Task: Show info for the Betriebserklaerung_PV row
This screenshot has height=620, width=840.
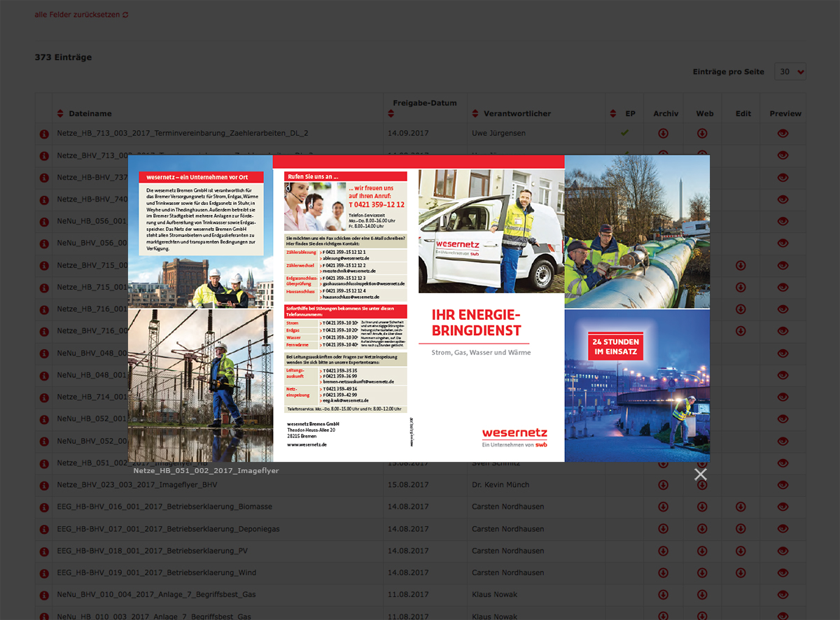Action: pos(43,551)
